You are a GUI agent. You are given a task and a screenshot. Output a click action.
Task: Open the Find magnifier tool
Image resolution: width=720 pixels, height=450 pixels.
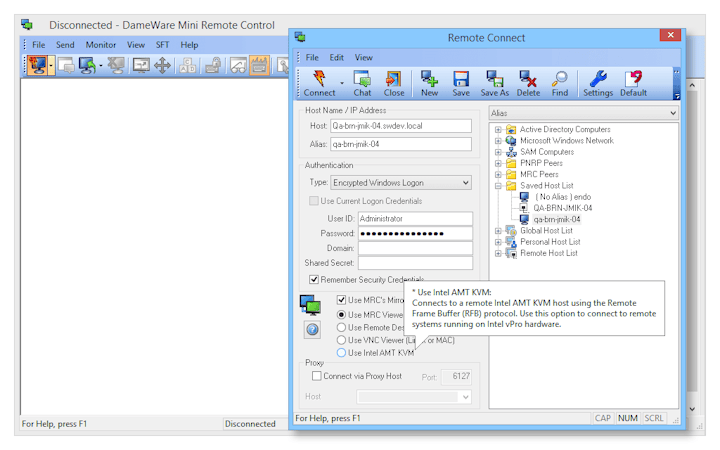point(560,84)
